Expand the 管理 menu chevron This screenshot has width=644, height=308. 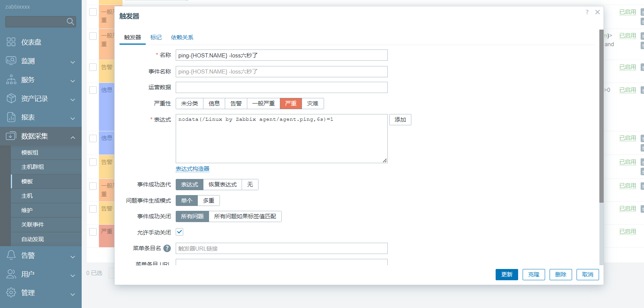73,294
